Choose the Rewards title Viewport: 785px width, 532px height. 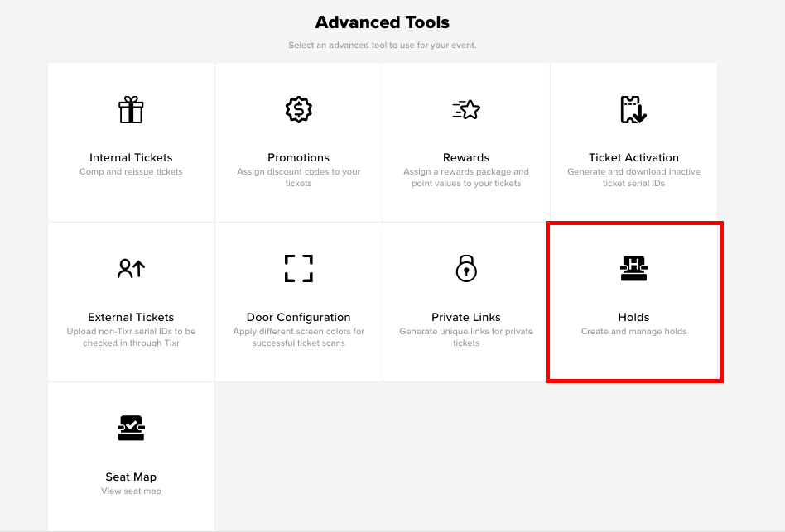pyautogui.click(x=466, y=157)
